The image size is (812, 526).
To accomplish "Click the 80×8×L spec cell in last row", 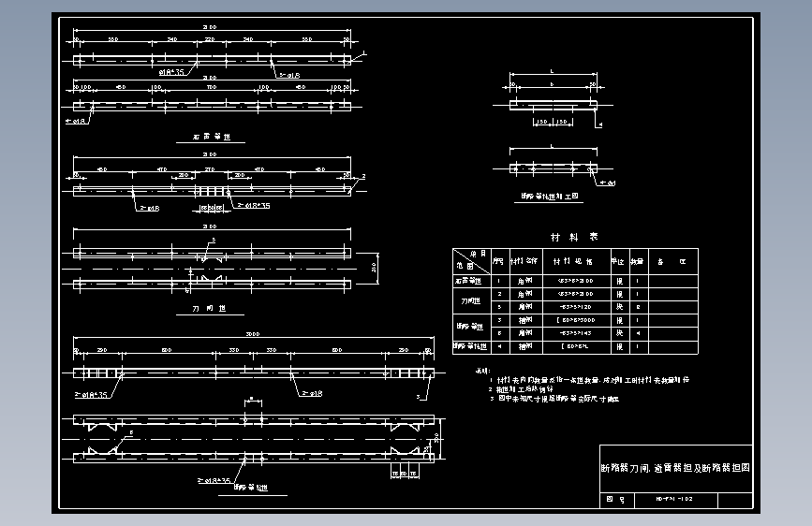I will pyautogui.click(x=576, y=346).
